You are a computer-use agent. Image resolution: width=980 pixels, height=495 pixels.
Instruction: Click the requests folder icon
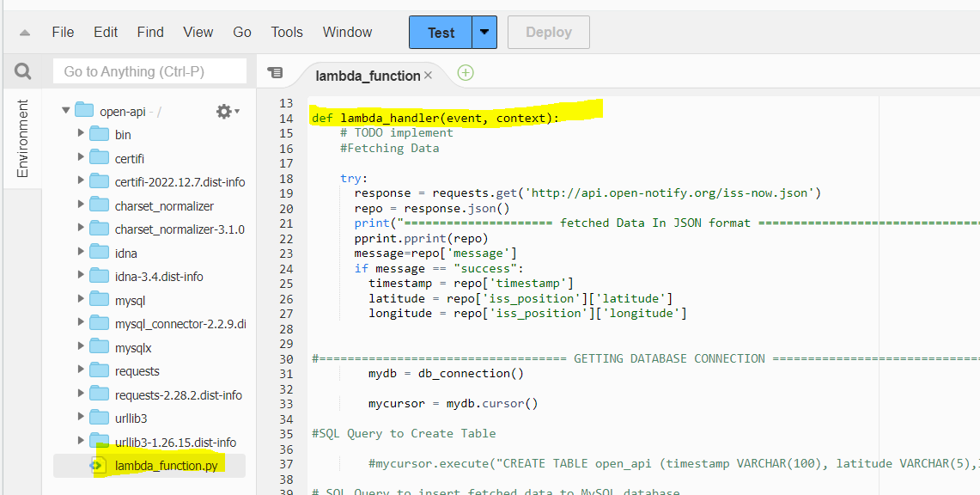pos(100,370)
